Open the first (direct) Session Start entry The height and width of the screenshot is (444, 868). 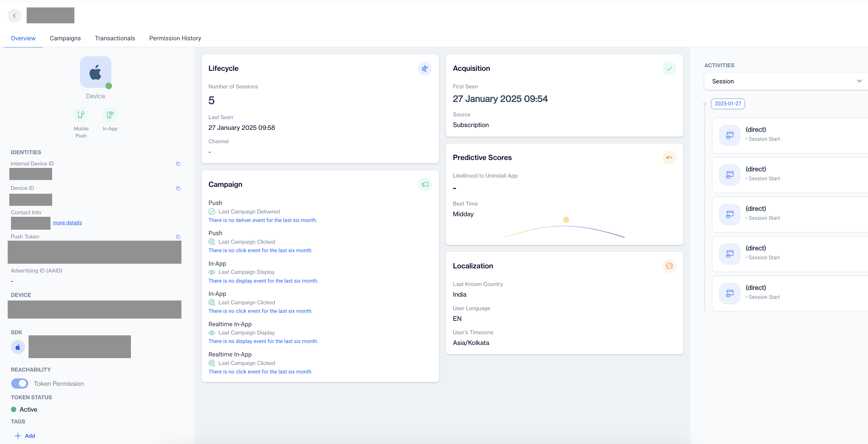click(790, 135)
